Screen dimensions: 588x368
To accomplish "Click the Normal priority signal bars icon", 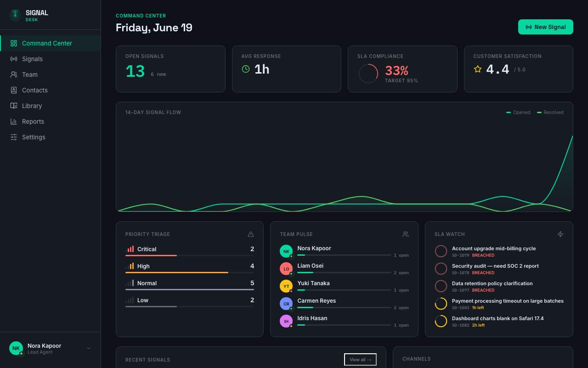I will [x=130, y=283].
